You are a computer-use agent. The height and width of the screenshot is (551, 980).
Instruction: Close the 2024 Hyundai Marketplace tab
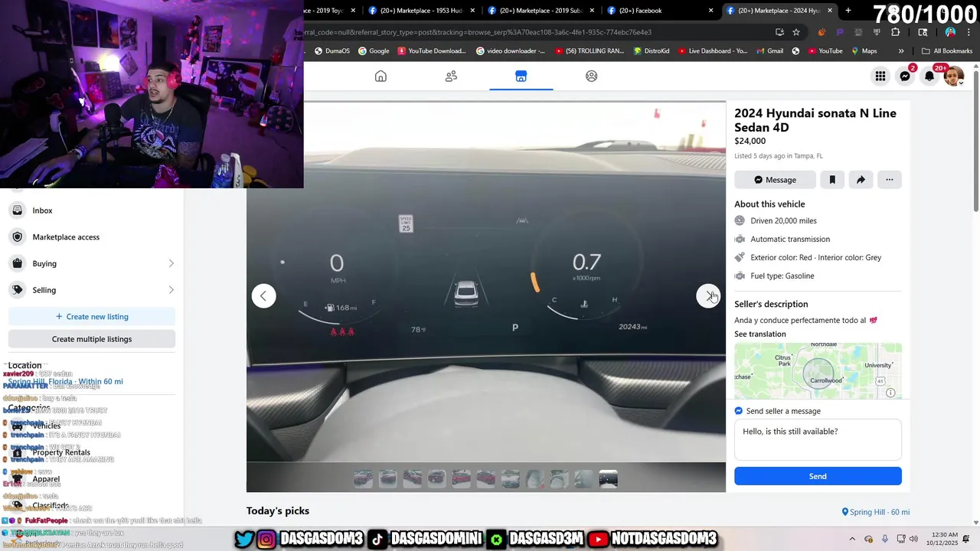831,11
